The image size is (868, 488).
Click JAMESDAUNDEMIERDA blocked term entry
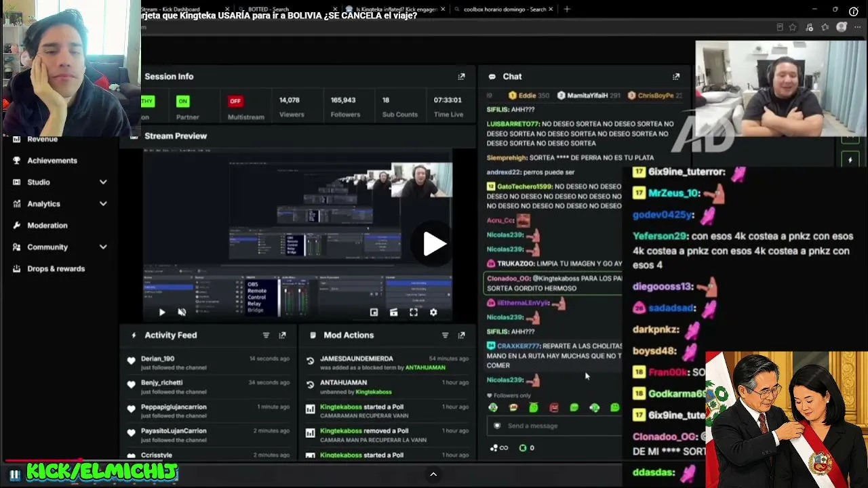pos(356,359)
